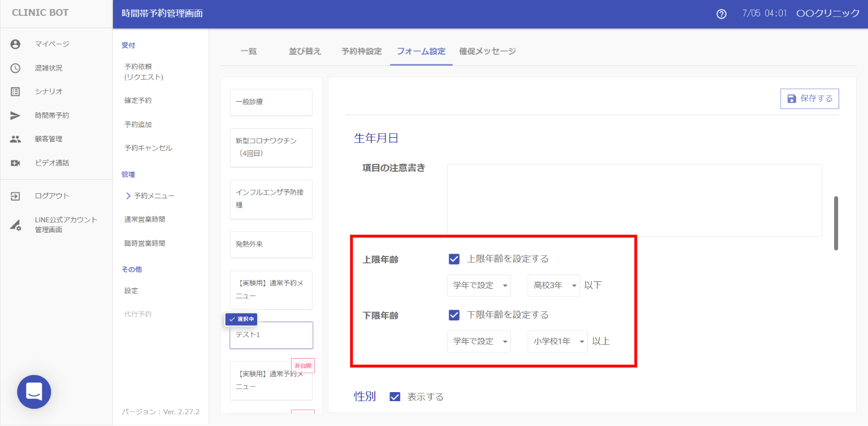Screen dimensions: 868x426
Task: Open 予約キャンセル in the side menu
Action: tap(148, 148)
